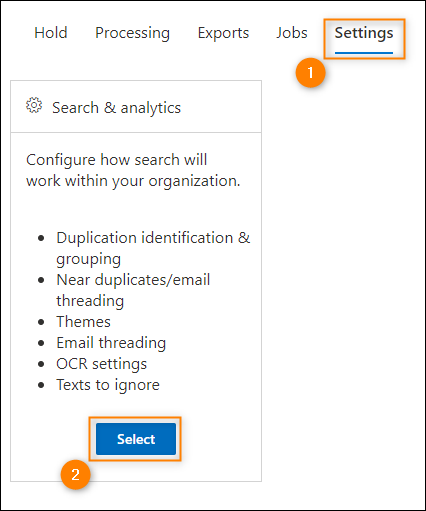Click the blue underline beneath Settings
Screen dimensions: 426x511
tap(364, 53)
